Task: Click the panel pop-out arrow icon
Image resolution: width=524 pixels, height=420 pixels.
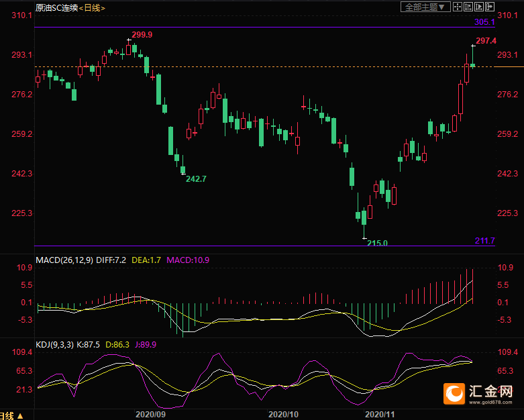Action: [490, 7]
